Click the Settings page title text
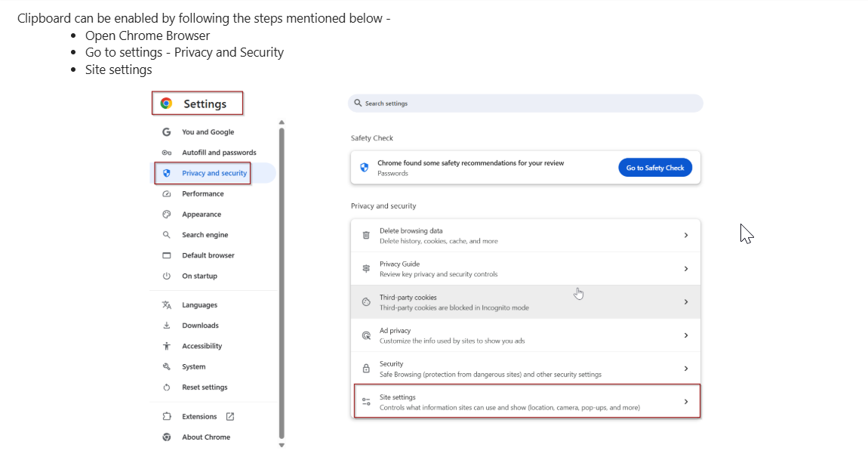This screenshot has height=457, width=868. point(205,103)
